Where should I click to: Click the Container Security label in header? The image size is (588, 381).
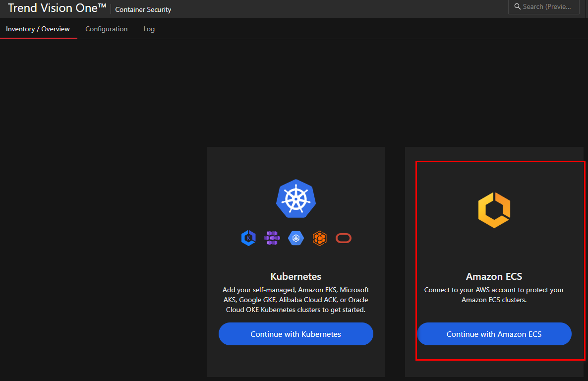pyautogui.click(x=143, y=9)
